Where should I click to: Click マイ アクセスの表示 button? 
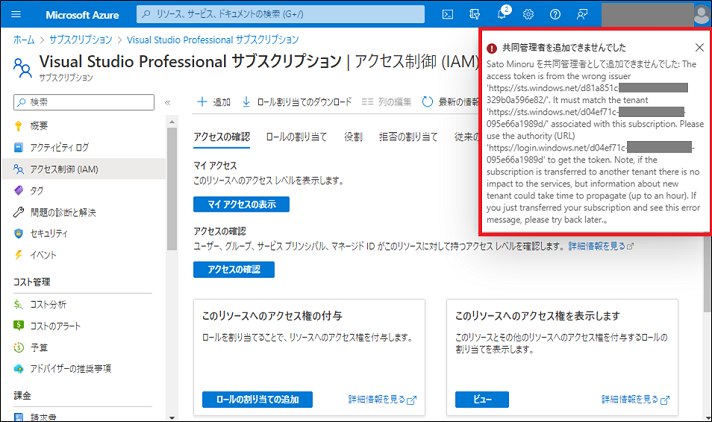coord(241,204)
